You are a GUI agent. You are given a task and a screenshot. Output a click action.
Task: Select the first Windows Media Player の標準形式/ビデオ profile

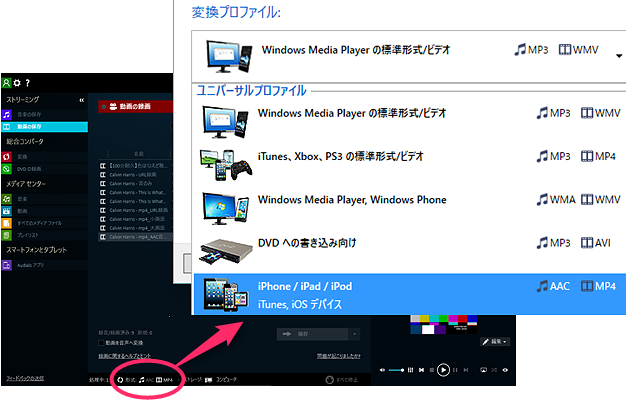(x=410, y=119)
